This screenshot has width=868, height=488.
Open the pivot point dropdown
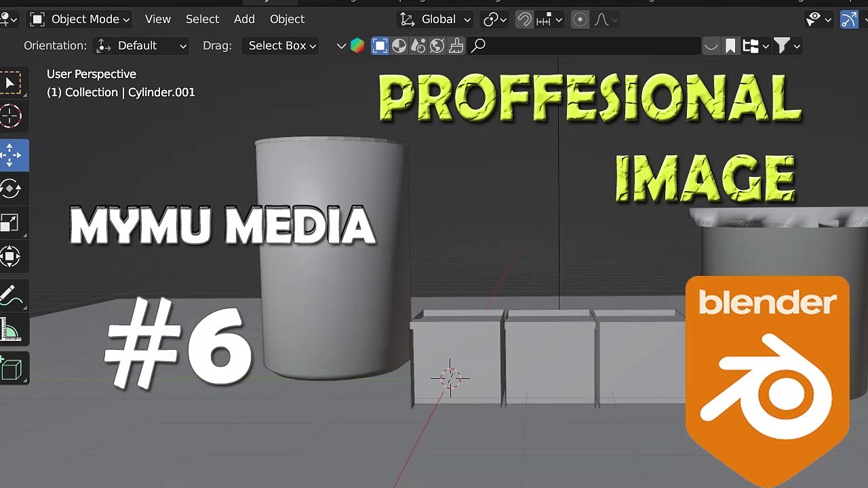pyautogui.click(x=495, y=19)
